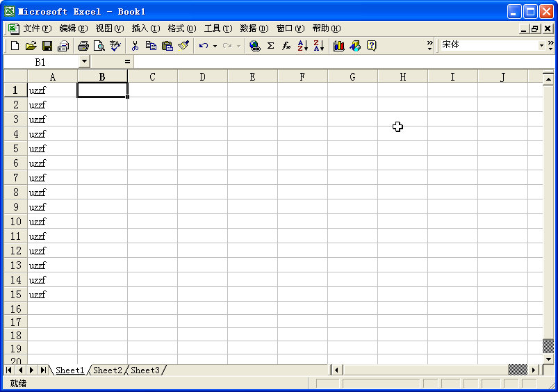Select cell A1 containing uzzf

(52, 90)
